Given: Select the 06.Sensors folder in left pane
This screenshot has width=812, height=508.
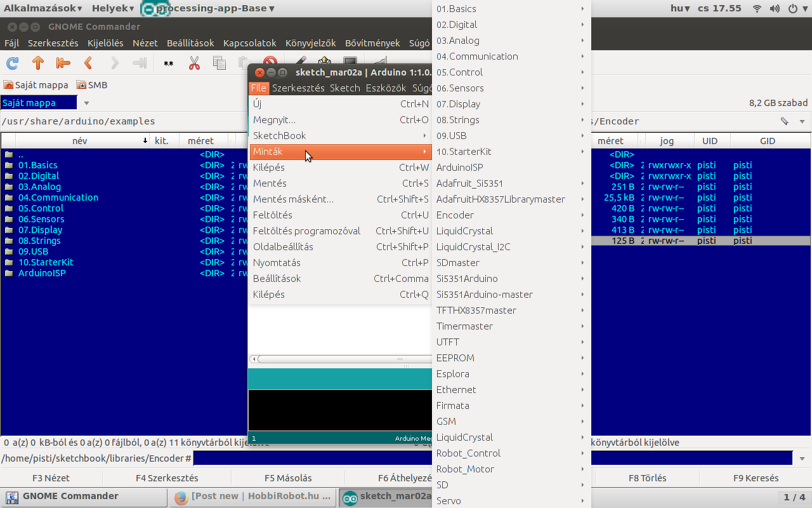Looking at the screenshot, I should coord(41,219).
